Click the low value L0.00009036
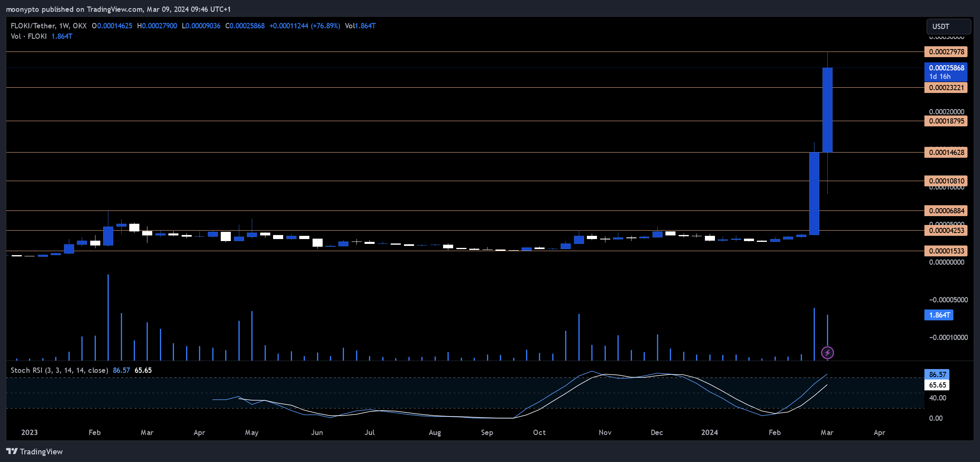Viewport: 980px width, 462px height. coord(201,26)
